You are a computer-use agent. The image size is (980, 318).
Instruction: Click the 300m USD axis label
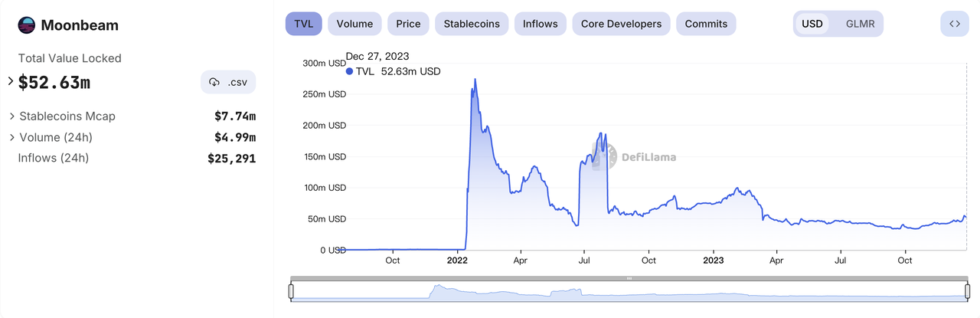(324, 63)
